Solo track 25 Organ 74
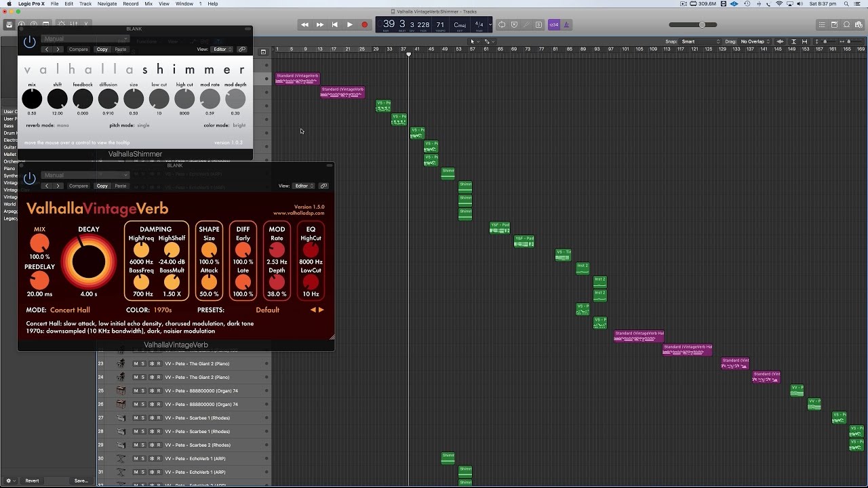 [143, 391]
